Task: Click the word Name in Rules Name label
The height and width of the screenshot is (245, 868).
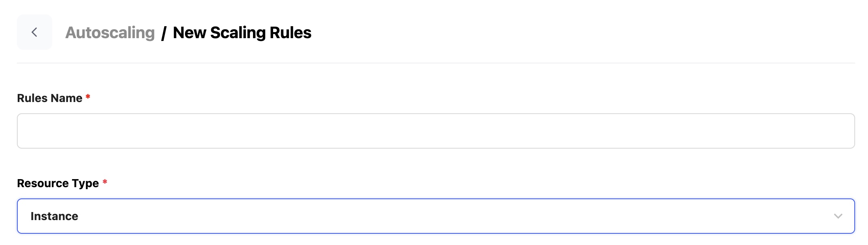Action: [66, 98]
